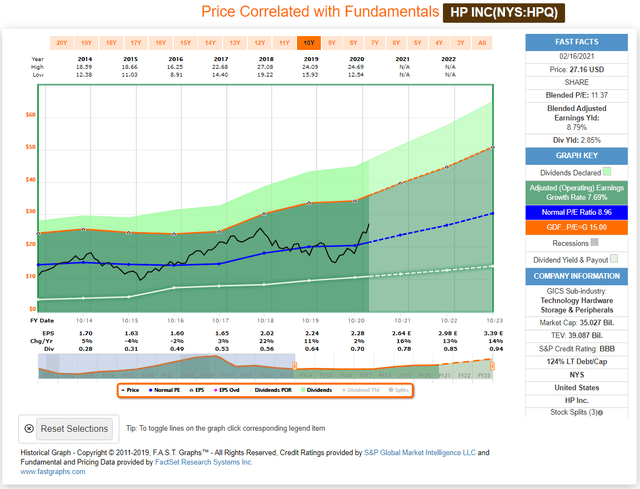Select the 19Y time range tab
The height and width of the screenshot is (489, 640).
coord(86,43)
